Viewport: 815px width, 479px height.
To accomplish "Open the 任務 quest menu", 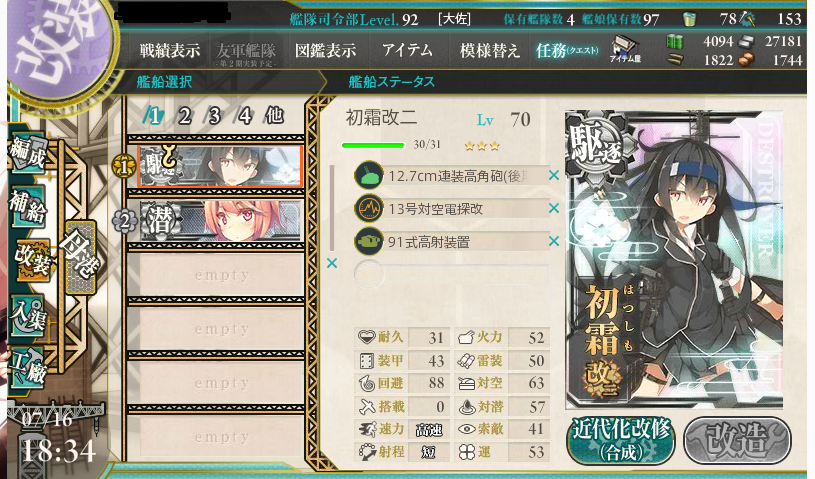I will coord(567,50).
